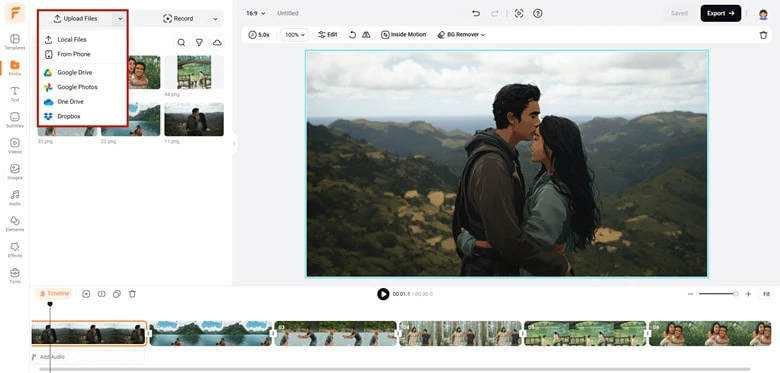
Task: Open the Templates sidebar panel
Action: point(15,42)
